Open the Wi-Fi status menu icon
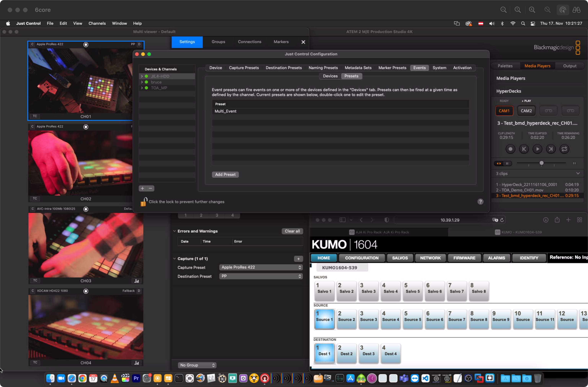The image size is (588, 387). 513,24
